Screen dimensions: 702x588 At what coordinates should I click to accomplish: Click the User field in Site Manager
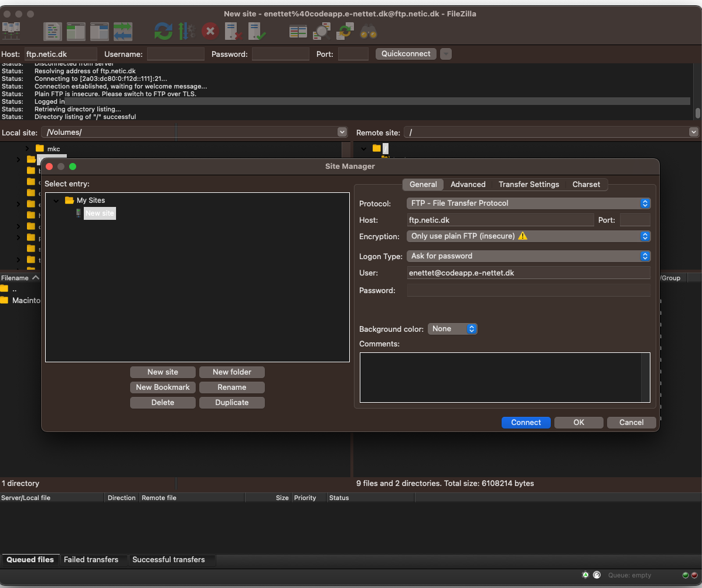[x=529, y=273]
